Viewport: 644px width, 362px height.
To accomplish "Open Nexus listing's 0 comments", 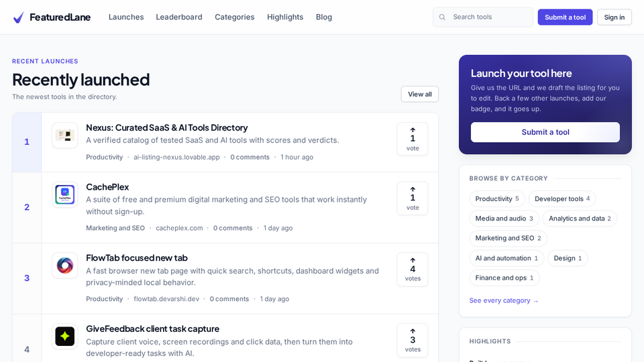I will click(x=250, y=157).
